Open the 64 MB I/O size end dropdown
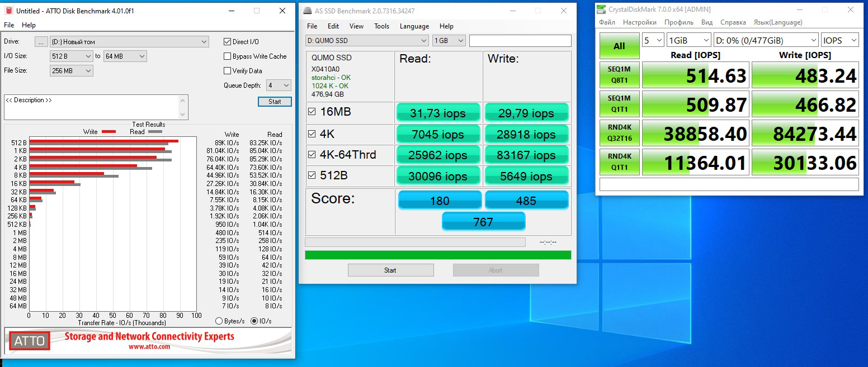This screenshot has height=367, width=868. click(125, 56)
